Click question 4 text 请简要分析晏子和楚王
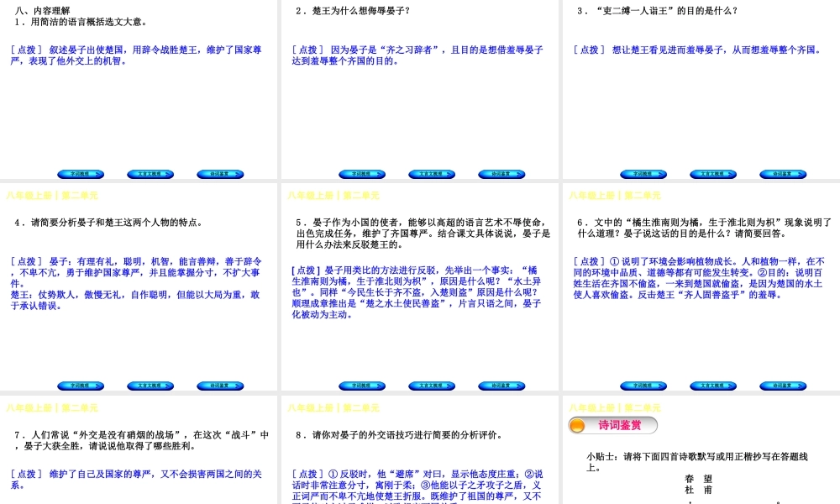Screen dimensions: 840x504 [x=108, y=223]
